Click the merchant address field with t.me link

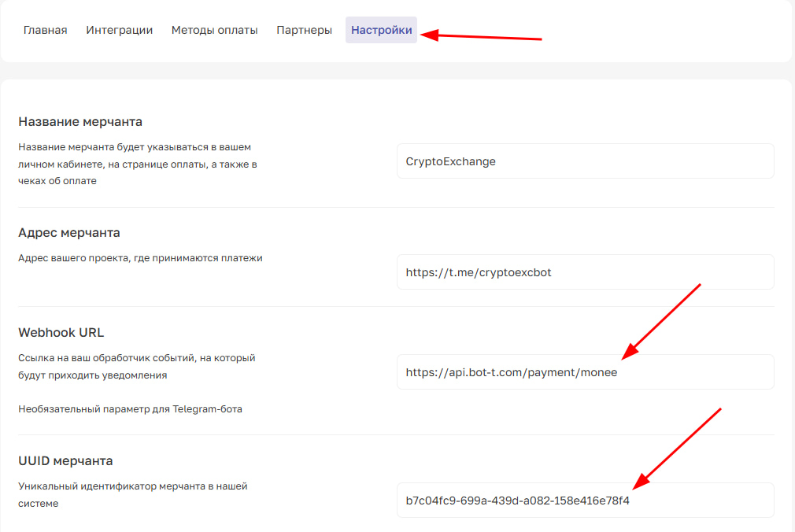pos(585,272)
